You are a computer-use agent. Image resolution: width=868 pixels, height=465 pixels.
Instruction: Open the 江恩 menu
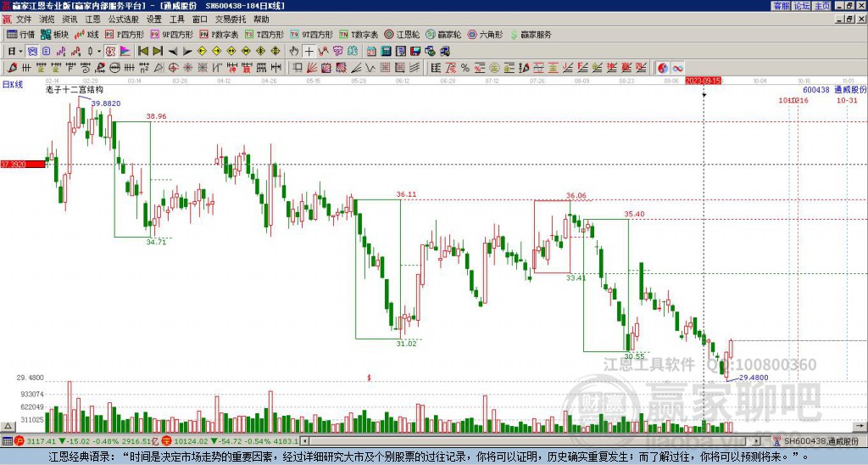tap(92, 20)
